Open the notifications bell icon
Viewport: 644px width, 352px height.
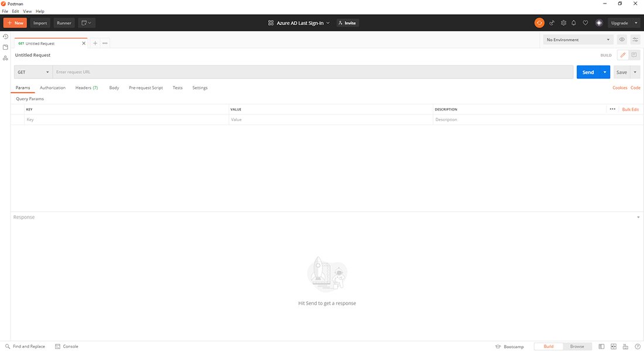[x=574, y=23]
